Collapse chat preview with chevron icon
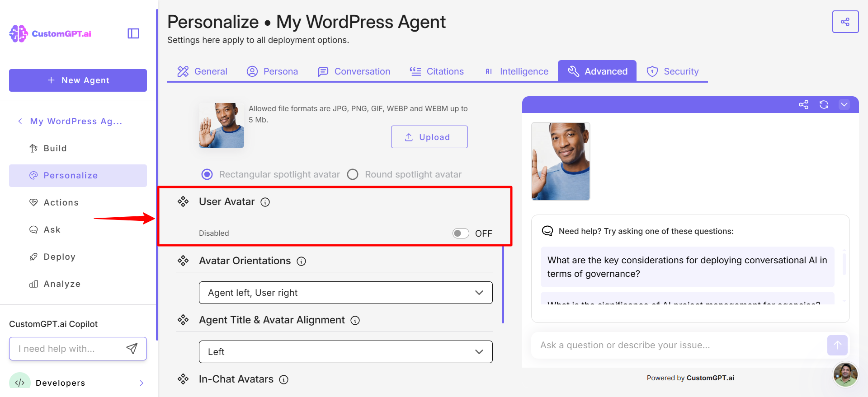This screenshot has height=397, width=868. (844, 105)
